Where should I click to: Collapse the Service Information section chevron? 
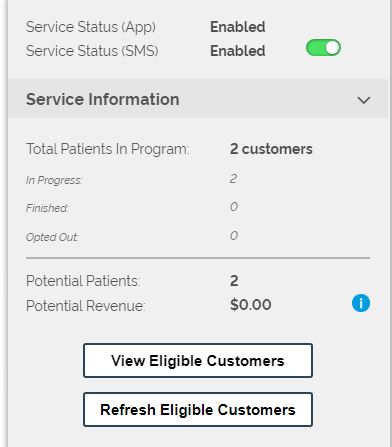click(363, 100)
